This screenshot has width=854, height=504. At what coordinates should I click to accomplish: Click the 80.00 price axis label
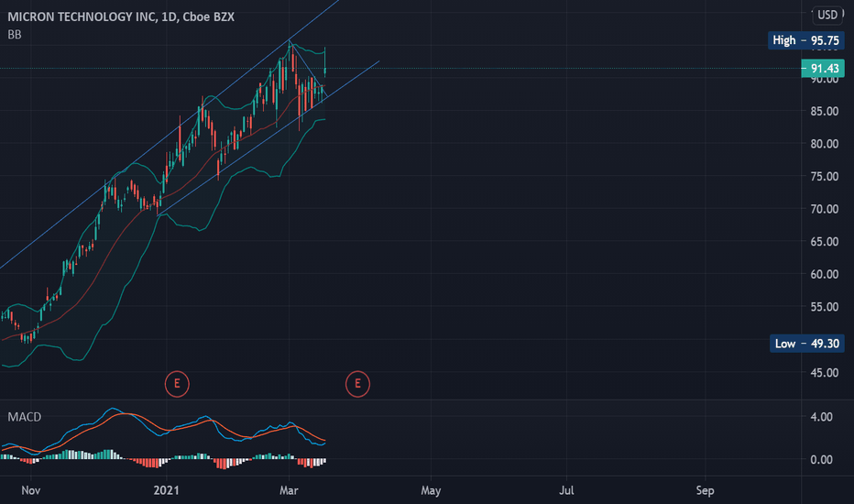tap(825, 144)
